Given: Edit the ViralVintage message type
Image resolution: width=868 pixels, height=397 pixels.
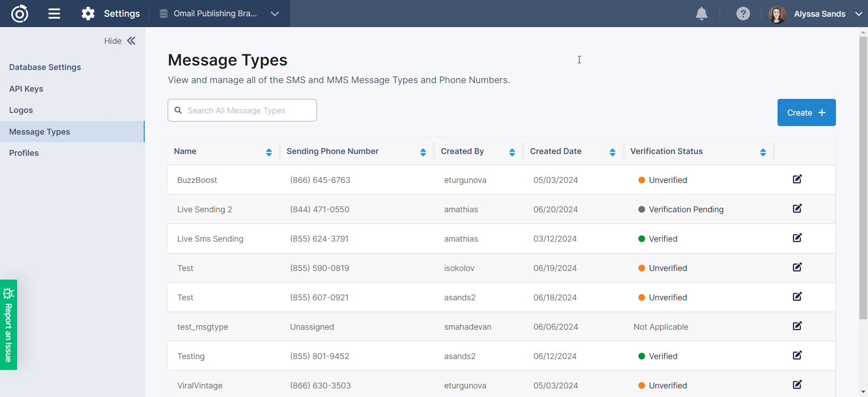Looking at the screenshot, I should tap(797, 385).
